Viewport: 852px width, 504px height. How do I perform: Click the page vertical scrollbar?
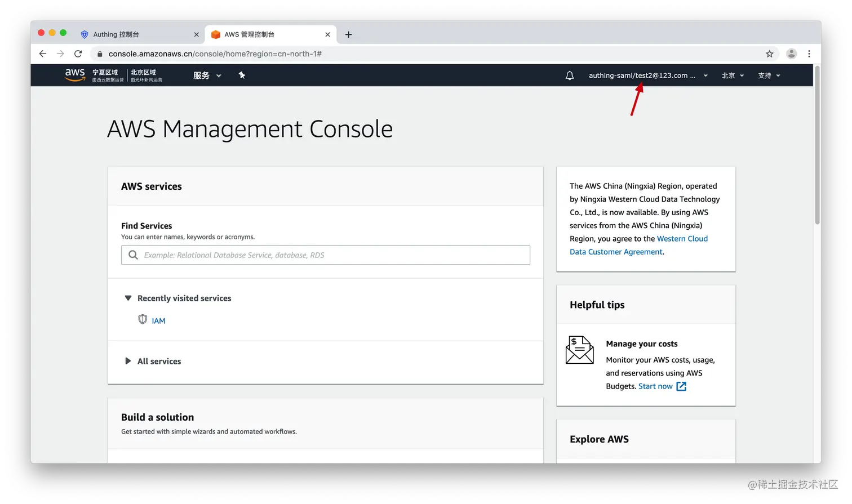[817, 146]
